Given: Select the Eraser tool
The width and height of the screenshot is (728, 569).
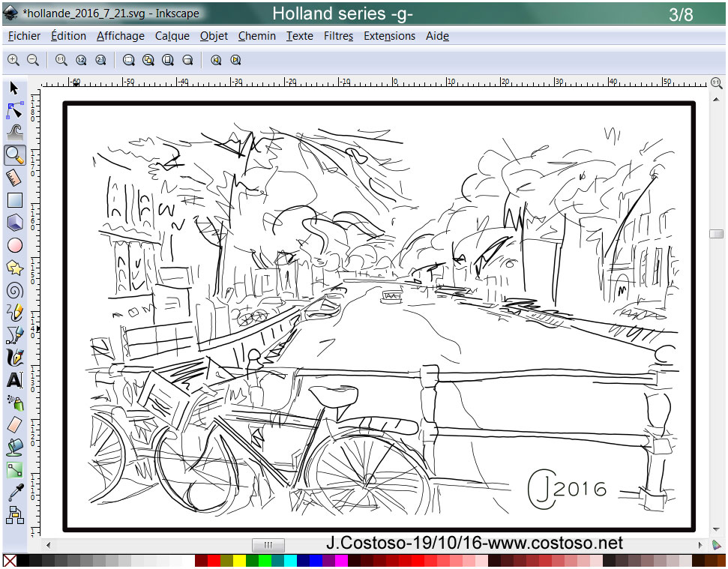Looking at the screenshot, I should click(x=14, y=425).
